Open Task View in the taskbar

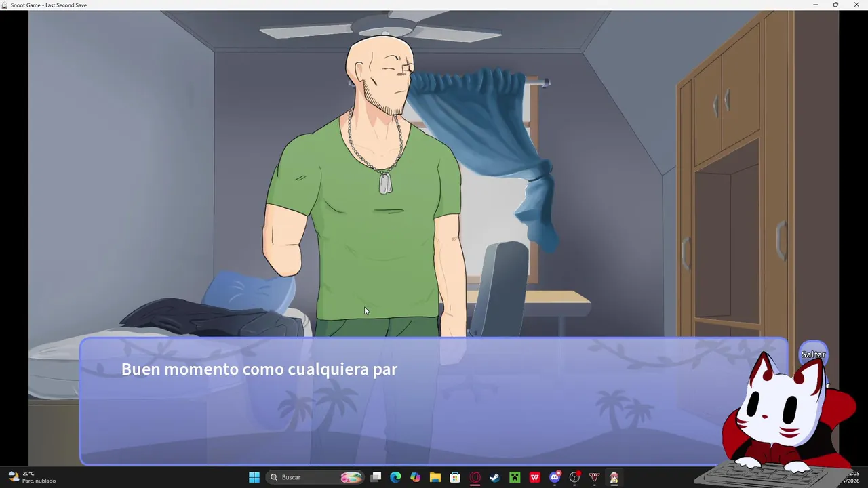click(x=376, y=477)
